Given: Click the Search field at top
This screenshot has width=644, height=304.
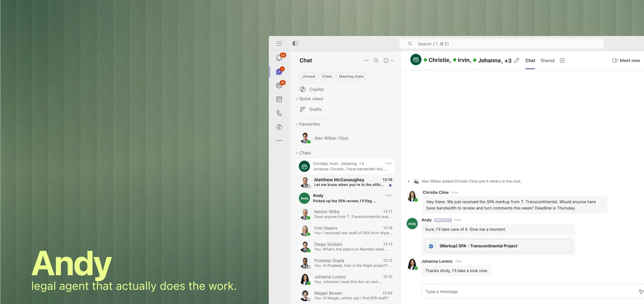Looking at the screenshot, I should pos(502,44).
